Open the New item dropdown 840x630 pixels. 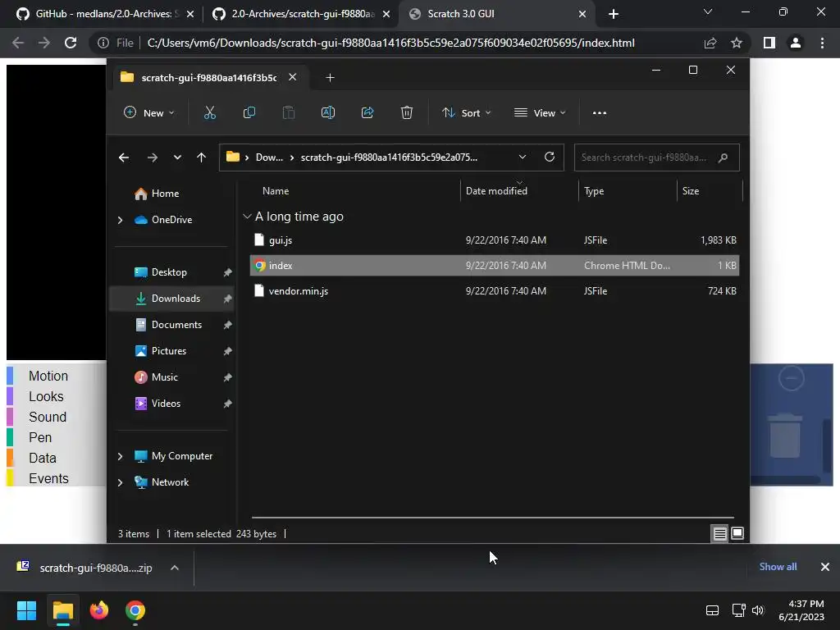(149, 112)
